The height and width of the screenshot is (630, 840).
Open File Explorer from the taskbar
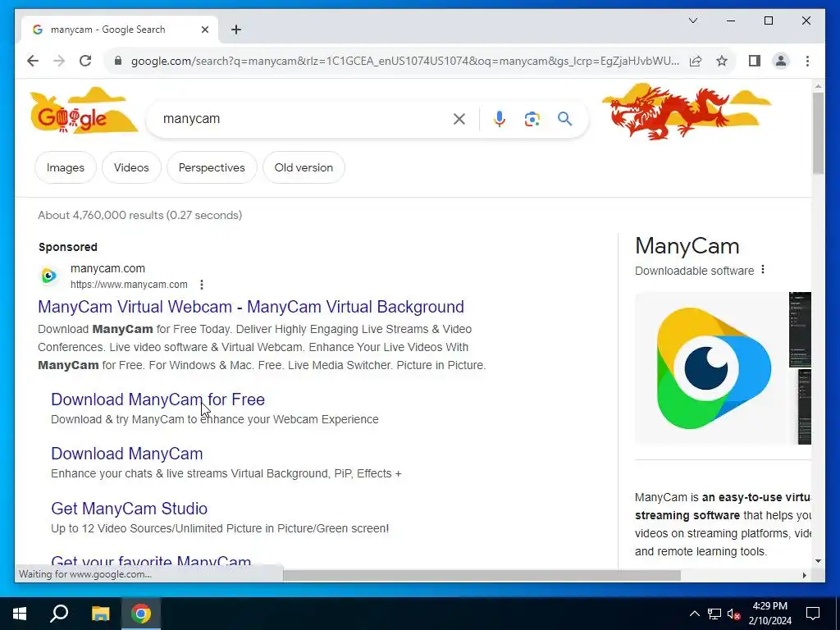pyautogui.click(x=100, y=614)
